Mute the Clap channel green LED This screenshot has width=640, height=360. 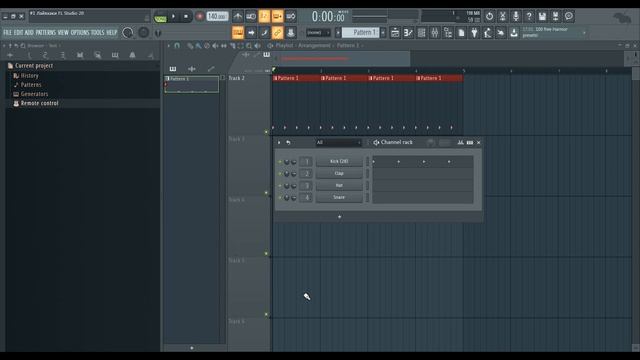280,174
